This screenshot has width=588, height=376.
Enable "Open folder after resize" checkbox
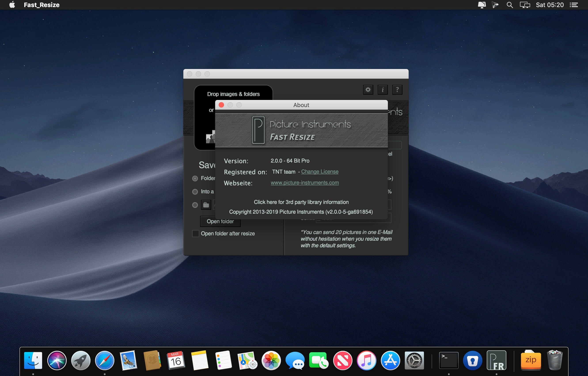coord(195,234)
